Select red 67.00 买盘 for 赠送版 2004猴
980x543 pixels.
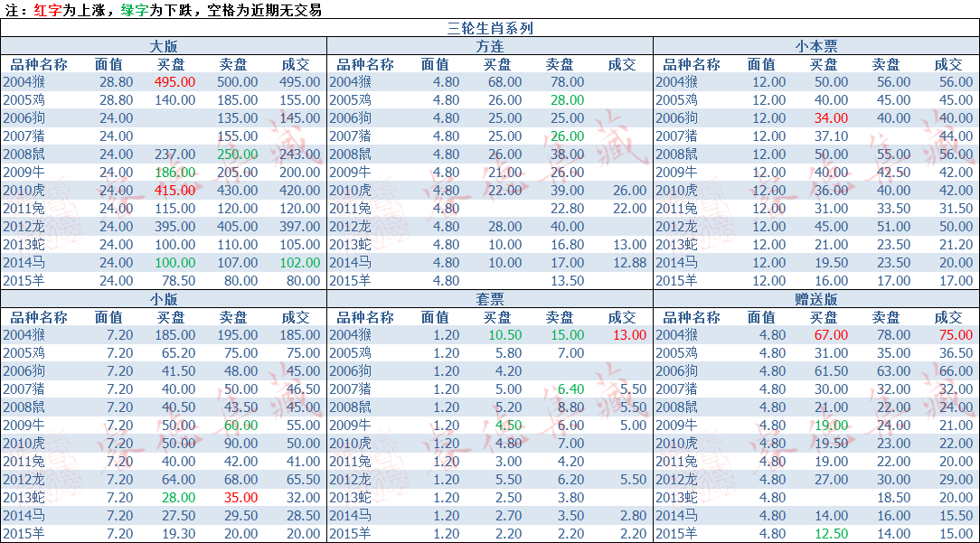coord(831,335)
